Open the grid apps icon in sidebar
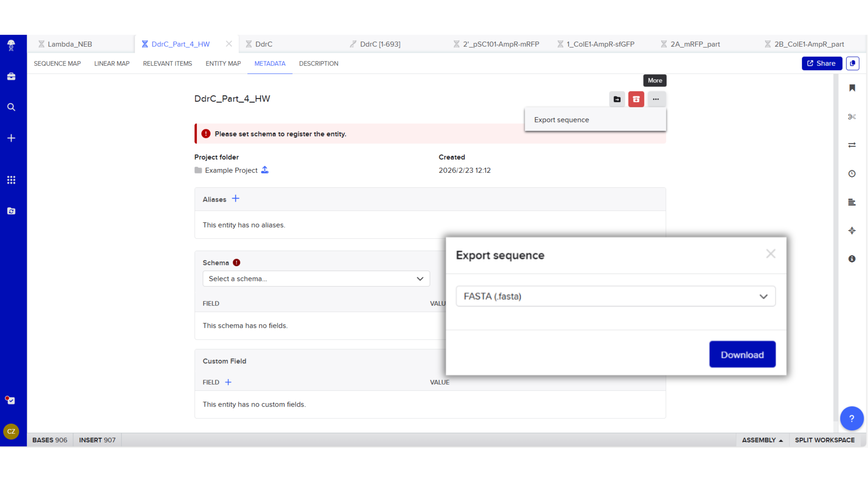This screenshot has width=868, height=488. [11, 180]
